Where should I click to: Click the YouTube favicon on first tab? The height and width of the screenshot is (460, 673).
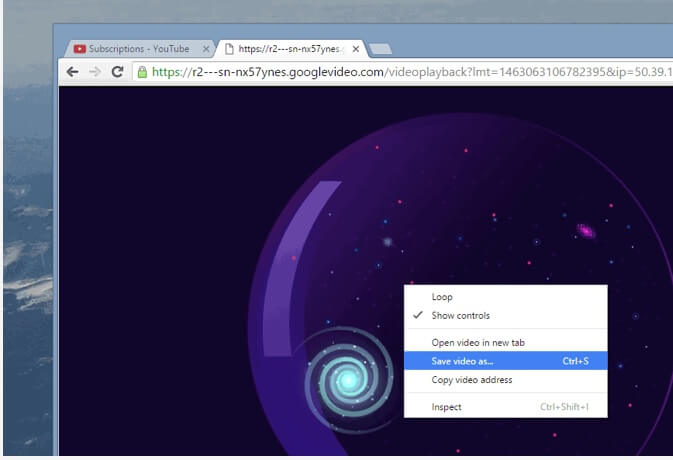click(x=79, y=49)
